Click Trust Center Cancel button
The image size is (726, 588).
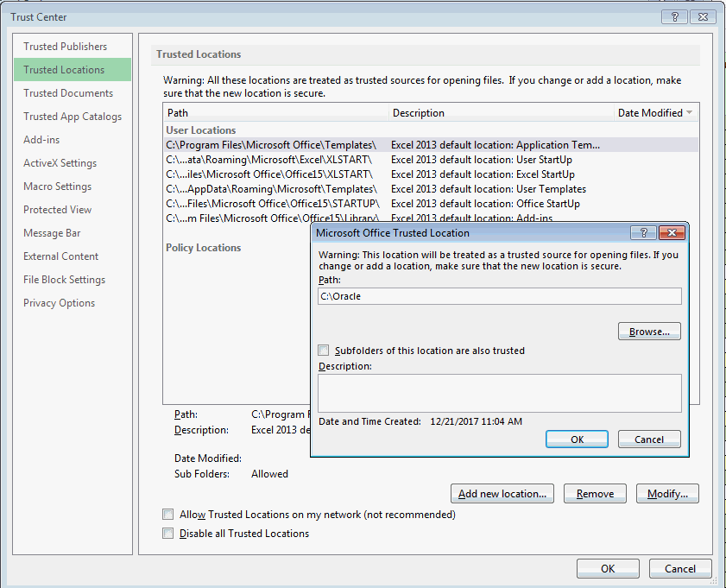point(680,568)
